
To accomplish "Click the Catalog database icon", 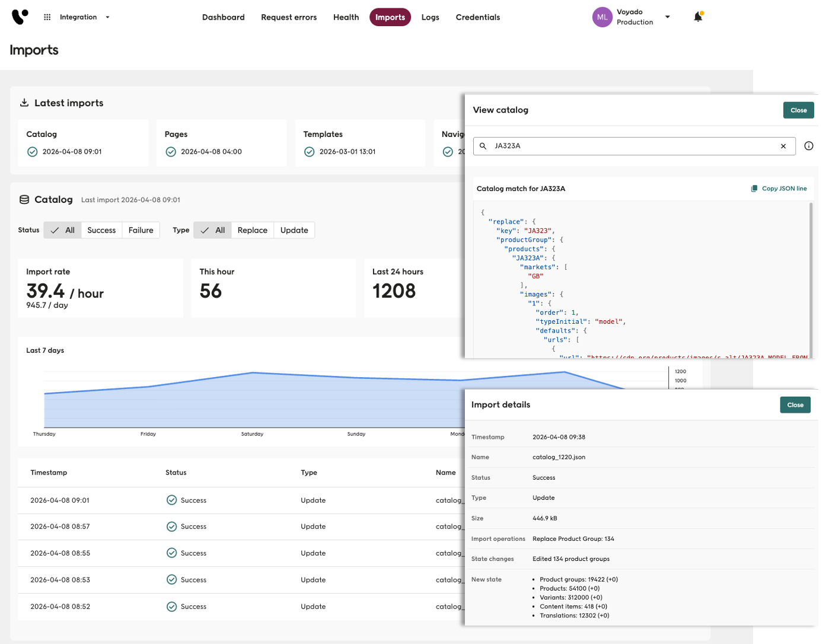I will pos(24,200).
